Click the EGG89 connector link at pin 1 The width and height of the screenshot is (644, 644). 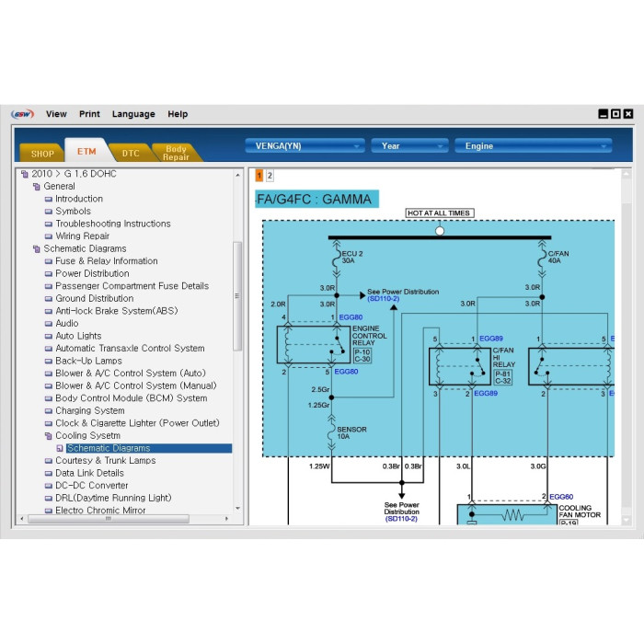[x=491, y=339]
